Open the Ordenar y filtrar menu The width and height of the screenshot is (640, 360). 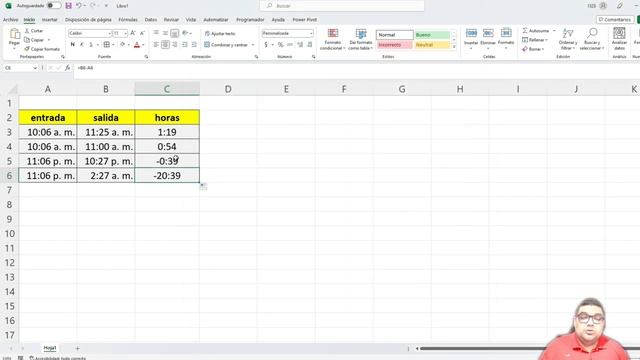[x=568, y=39]
